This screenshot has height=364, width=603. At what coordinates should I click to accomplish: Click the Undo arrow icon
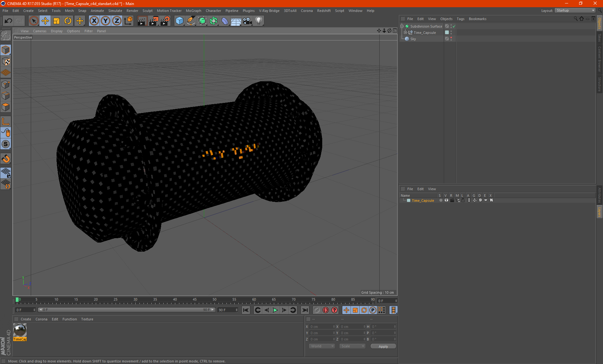coord(8,21)
